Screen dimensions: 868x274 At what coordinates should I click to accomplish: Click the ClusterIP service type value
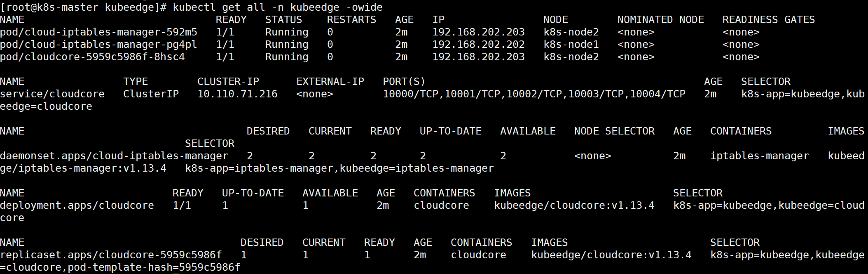(x=151, y=94)
